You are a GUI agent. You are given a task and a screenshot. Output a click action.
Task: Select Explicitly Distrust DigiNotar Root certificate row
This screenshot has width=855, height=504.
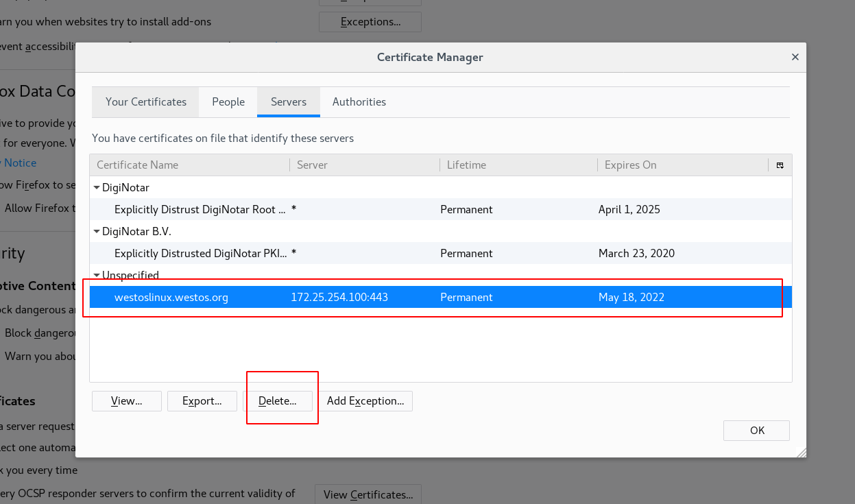[x=200, y=210]
